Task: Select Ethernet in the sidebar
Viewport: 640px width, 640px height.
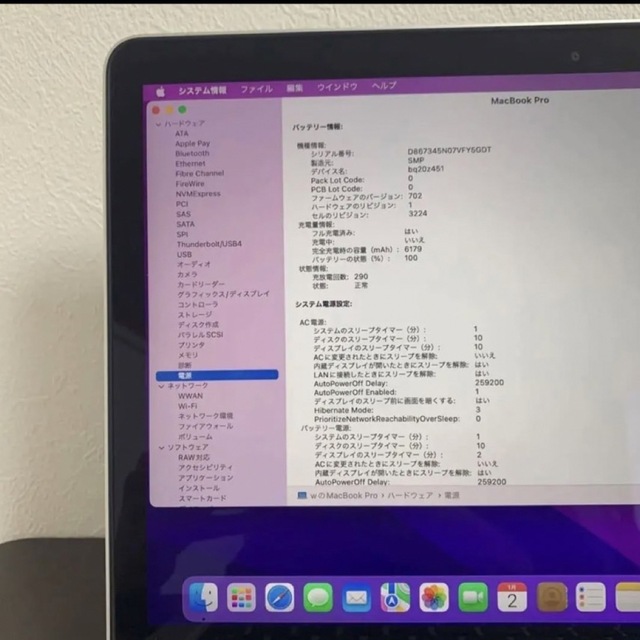Action: pyautogui.click(x=190, y=164)
